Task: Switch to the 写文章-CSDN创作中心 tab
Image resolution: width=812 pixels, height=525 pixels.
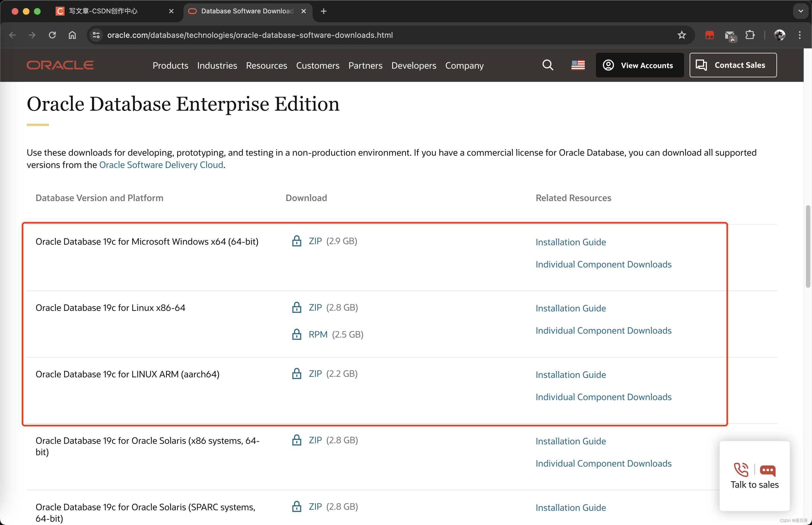Action: (115, 11)
